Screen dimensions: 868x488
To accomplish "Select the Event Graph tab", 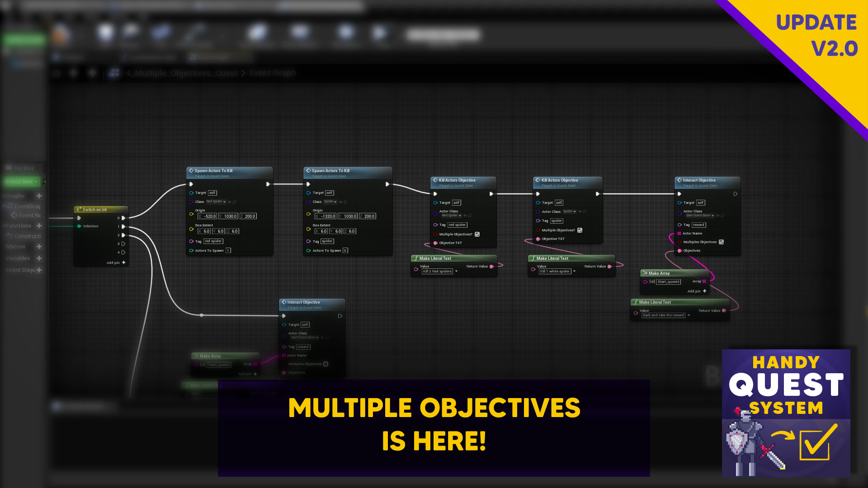I will (213, 57).
